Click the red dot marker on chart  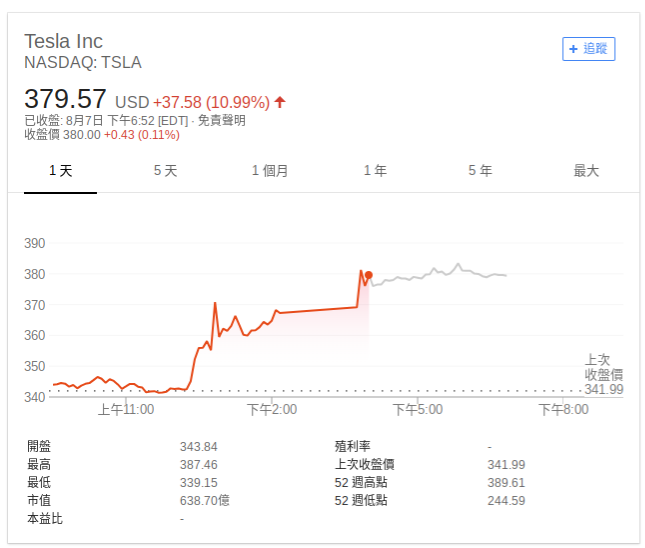click(369, 275)
